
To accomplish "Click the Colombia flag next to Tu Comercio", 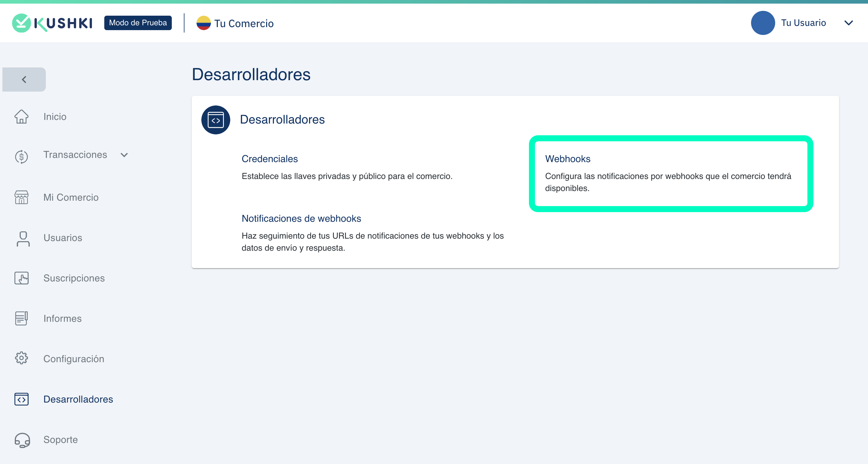I will [203, 23].
